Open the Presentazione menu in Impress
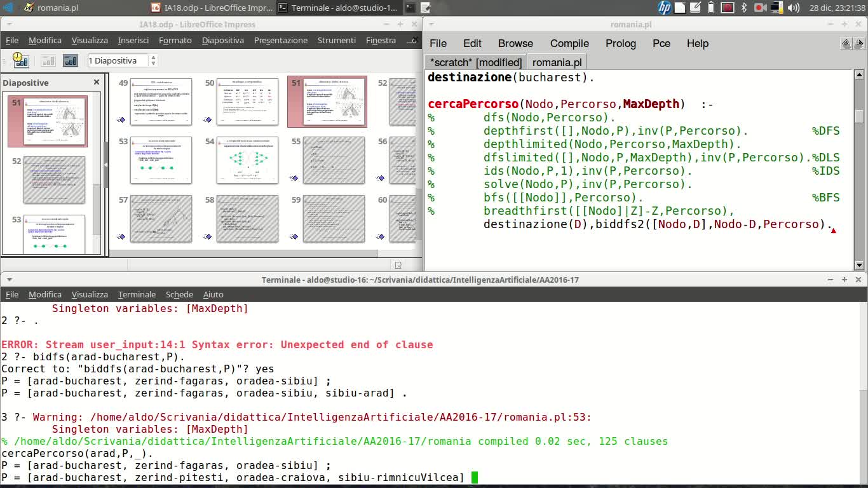Image resolution: width=868 pixels, height=488 pixels. [281, 40]
